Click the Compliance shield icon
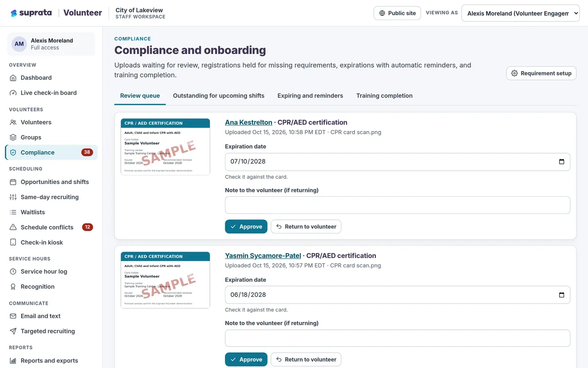This screenshot has height=368, width=588. (13, 153)
